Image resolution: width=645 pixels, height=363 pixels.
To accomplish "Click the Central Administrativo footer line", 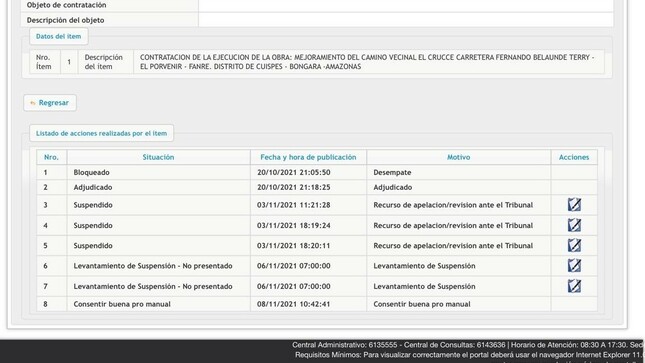I will tap(467, 345).
